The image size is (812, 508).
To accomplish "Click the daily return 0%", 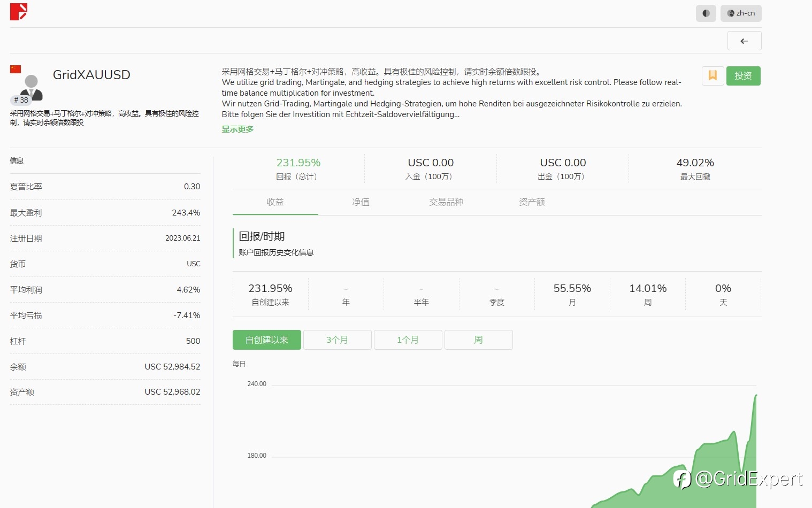I will point(723,288).
